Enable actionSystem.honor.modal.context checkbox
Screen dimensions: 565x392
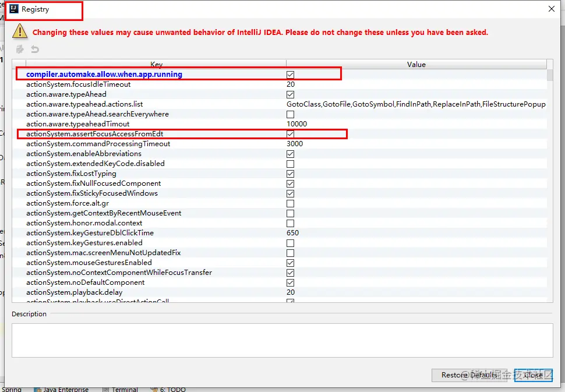291,224
